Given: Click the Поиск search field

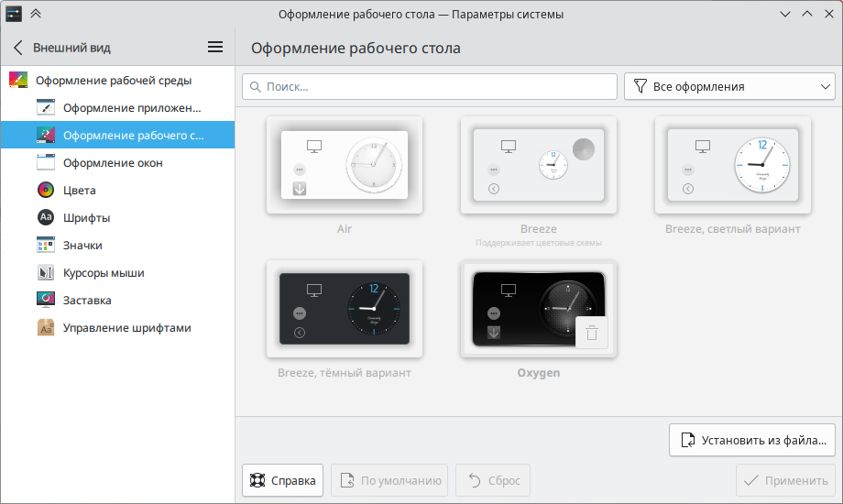Looking at the screenshot, I should (x=430, y=87).
